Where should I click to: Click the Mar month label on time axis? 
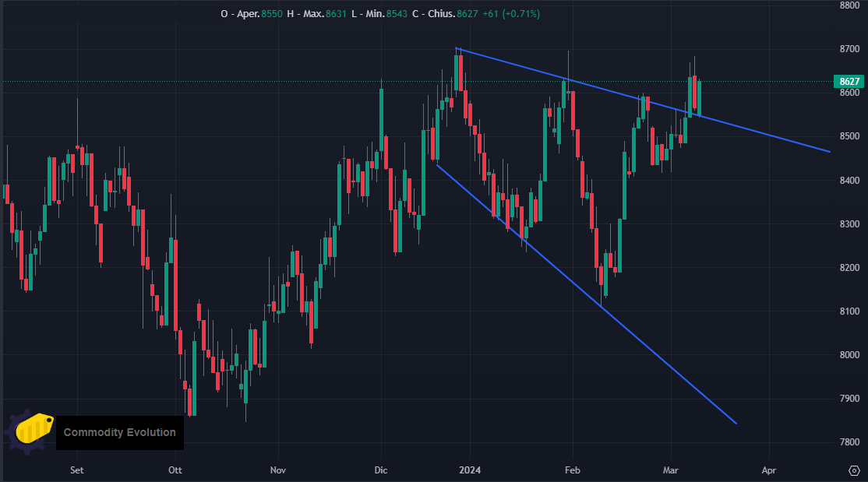pos(670,470)
